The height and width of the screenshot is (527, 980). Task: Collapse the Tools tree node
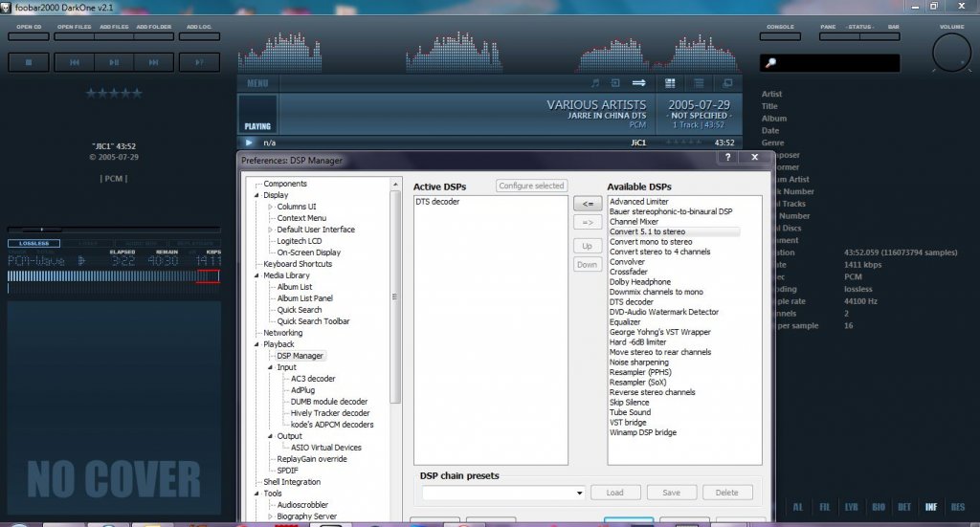(x=256, y=494)
